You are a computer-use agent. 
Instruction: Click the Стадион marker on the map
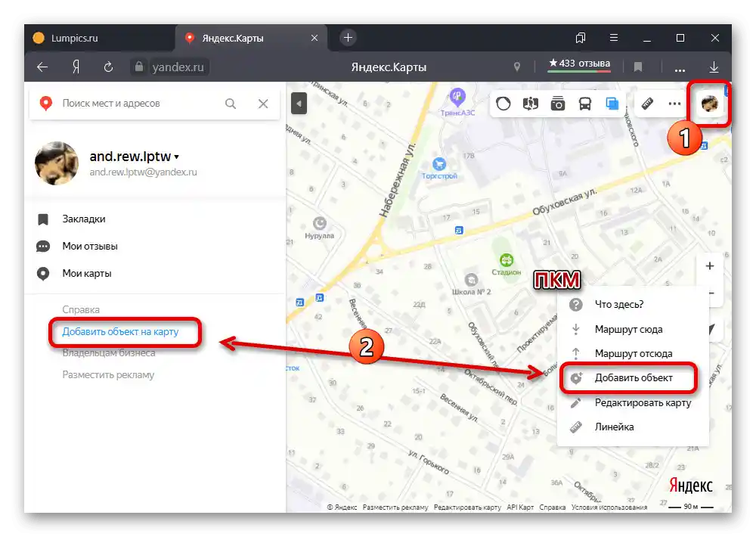pyautogui.click(x=507, y=260)
